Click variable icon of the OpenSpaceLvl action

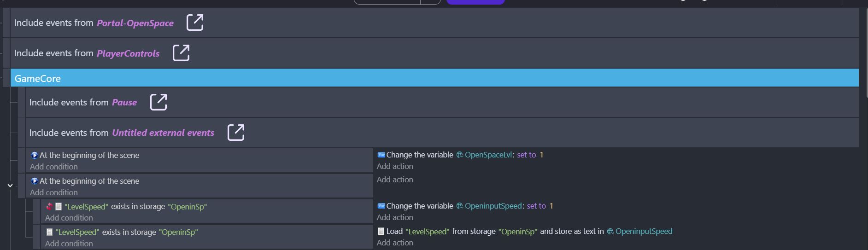[x=381, y=155]
